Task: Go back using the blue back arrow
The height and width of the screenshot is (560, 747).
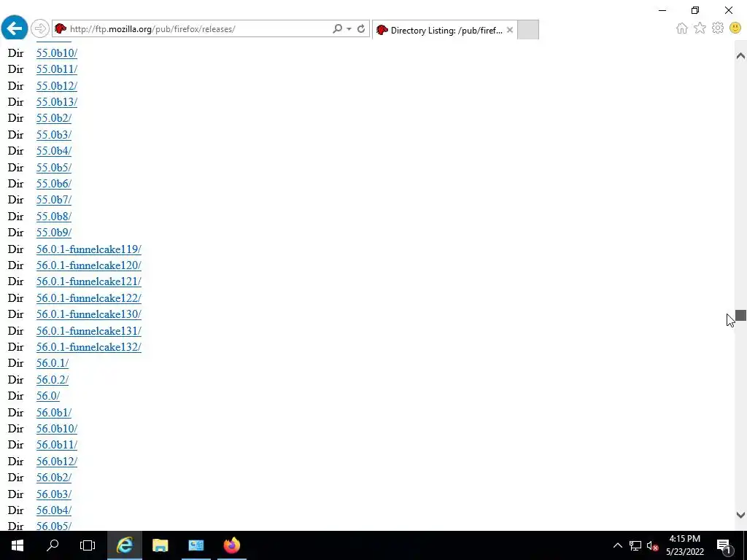Action: point(15,28)
